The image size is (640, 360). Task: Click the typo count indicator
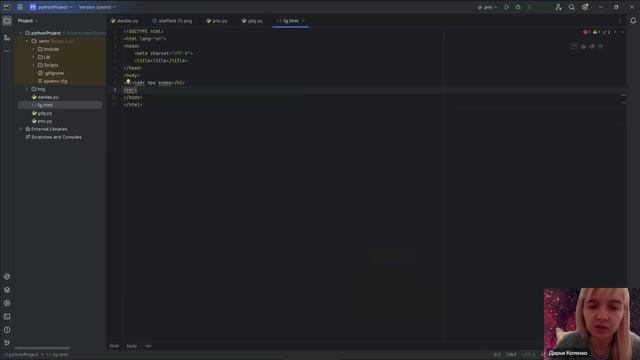607,32
